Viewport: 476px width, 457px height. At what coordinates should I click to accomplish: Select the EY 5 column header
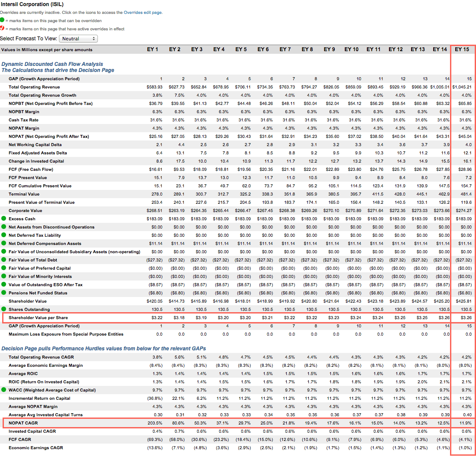[x=241, y=49]
